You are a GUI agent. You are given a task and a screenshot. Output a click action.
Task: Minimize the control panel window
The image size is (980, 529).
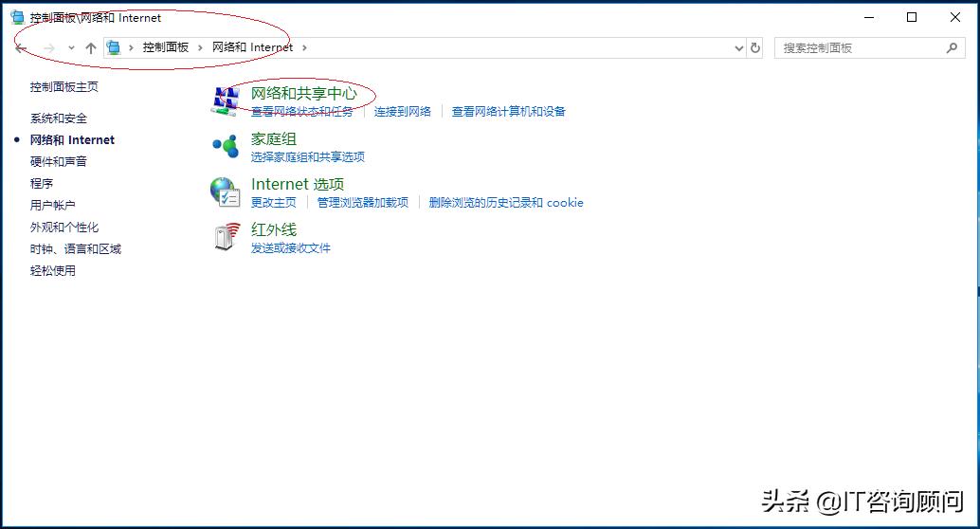(x=869, y=17)
